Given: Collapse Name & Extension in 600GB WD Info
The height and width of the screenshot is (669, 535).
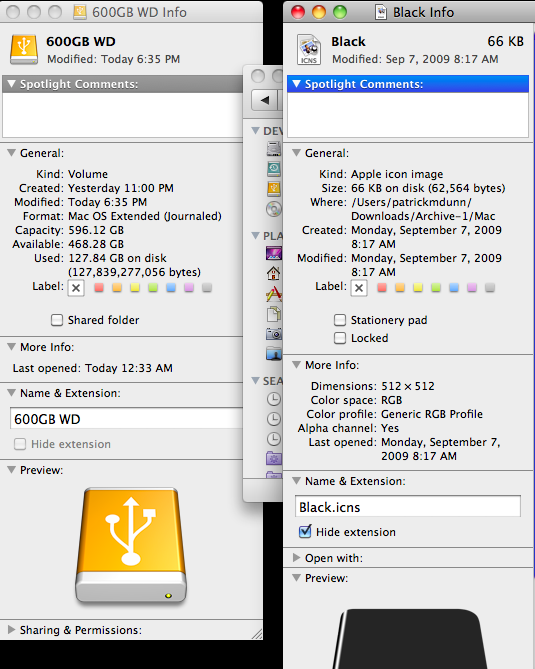Looking at the screenshot, I should (x=12, y=393).
